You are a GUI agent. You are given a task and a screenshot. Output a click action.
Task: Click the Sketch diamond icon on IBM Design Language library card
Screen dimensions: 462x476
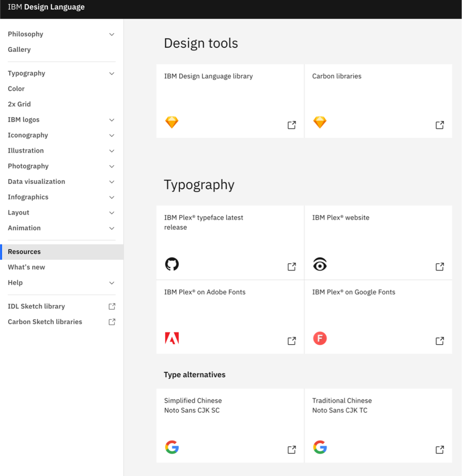(172, 122)
